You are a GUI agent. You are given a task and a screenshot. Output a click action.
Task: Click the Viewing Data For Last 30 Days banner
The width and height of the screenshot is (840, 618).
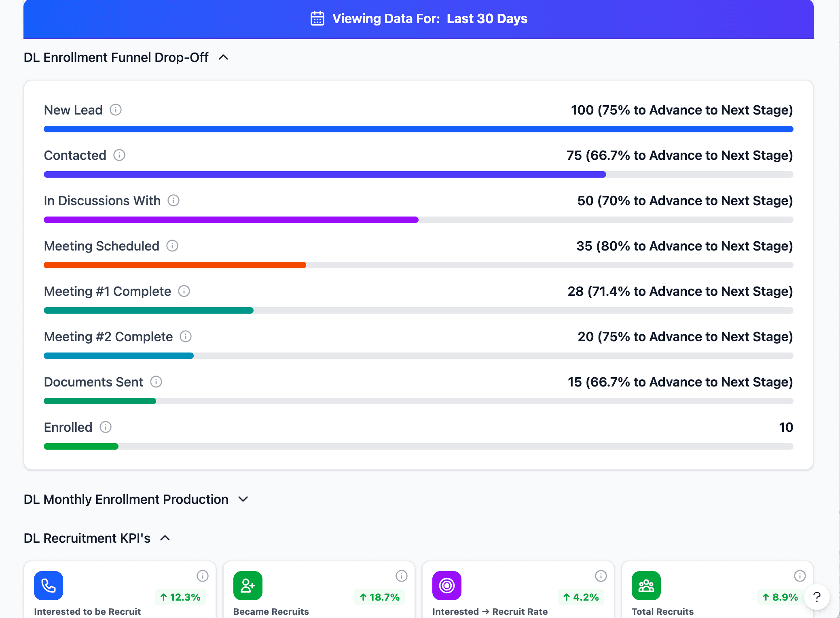(x=419, y=19)
